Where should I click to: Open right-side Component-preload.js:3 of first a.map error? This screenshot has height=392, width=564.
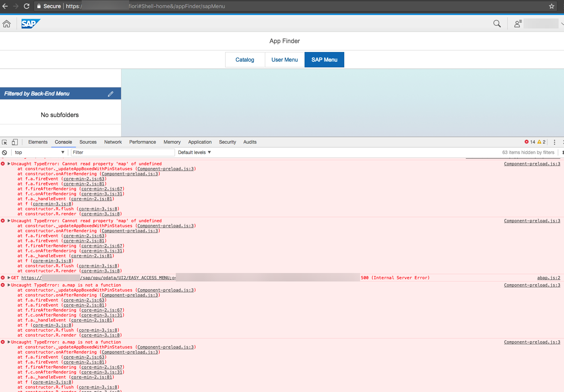point(532,285)
